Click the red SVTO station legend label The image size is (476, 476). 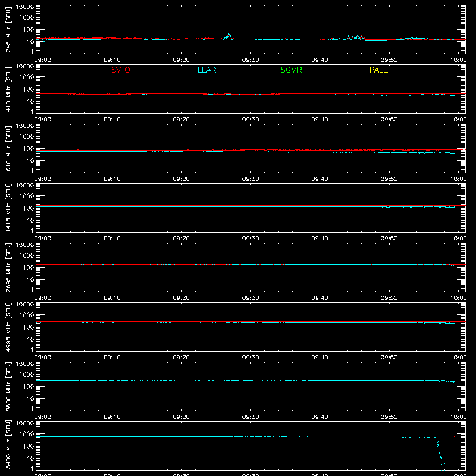121,70
